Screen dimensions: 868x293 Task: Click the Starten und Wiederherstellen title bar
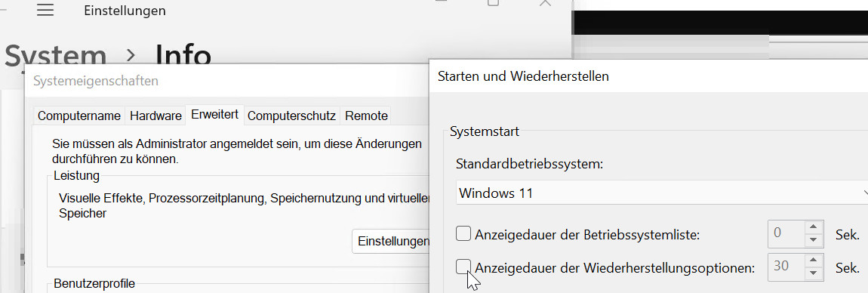648,76
